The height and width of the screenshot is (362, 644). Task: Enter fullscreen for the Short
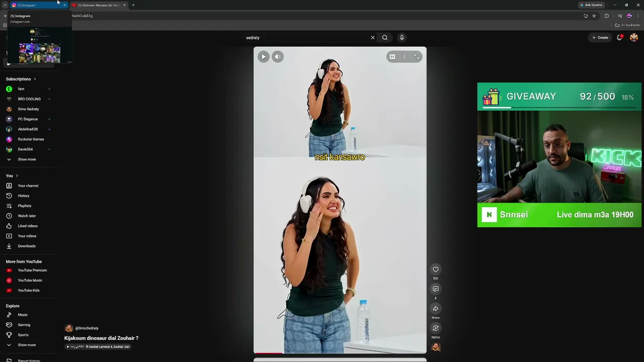click(x=417, y=57)
